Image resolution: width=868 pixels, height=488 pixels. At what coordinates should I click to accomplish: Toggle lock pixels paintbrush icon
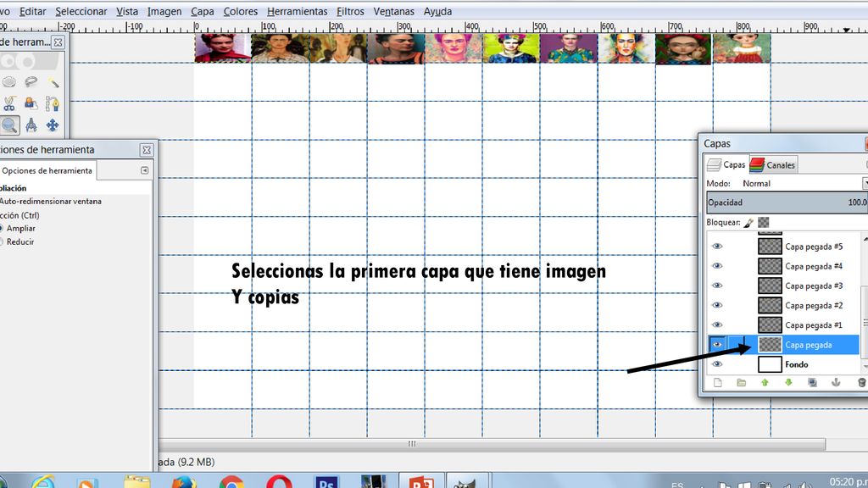tap(748, 223)
